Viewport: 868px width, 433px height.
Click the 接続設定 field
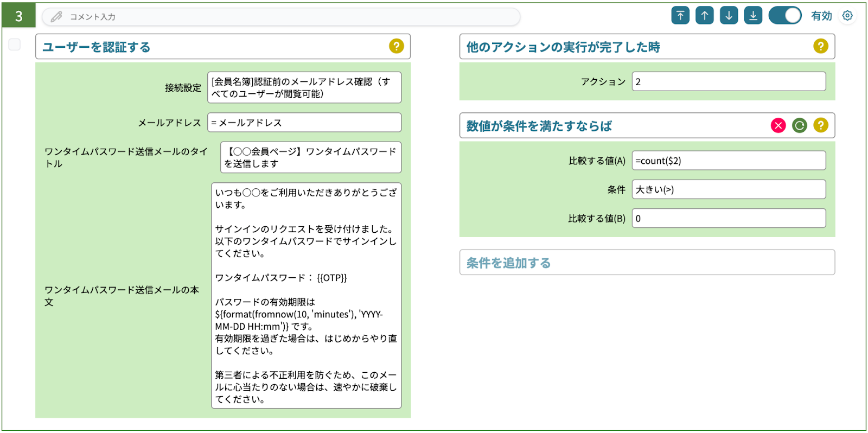click(304, 87)
